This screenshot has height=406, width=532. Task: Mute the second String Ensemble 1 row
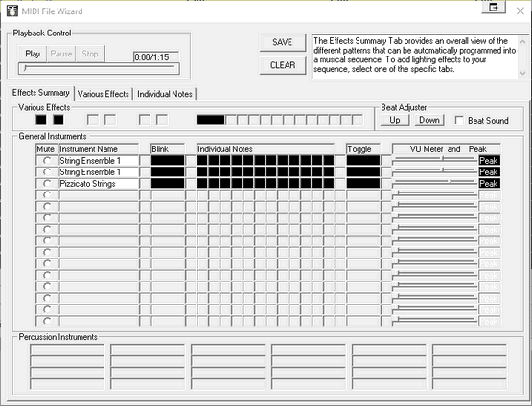(47, 172)
